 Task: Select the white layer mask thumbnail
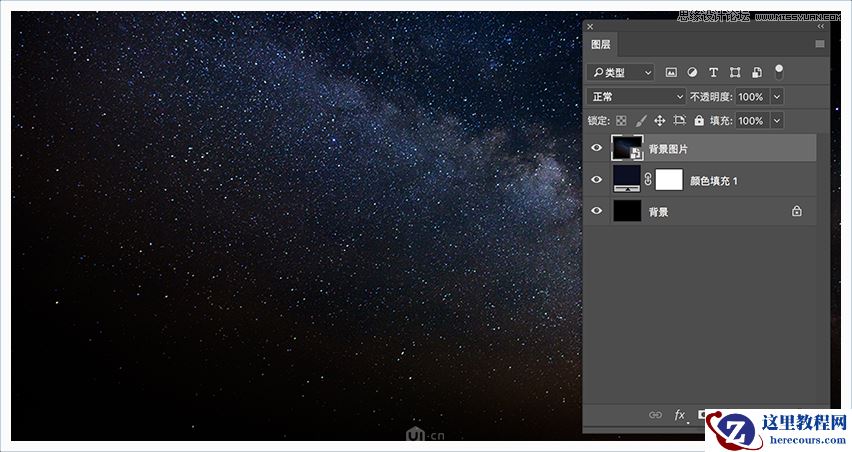coord(669,180)
